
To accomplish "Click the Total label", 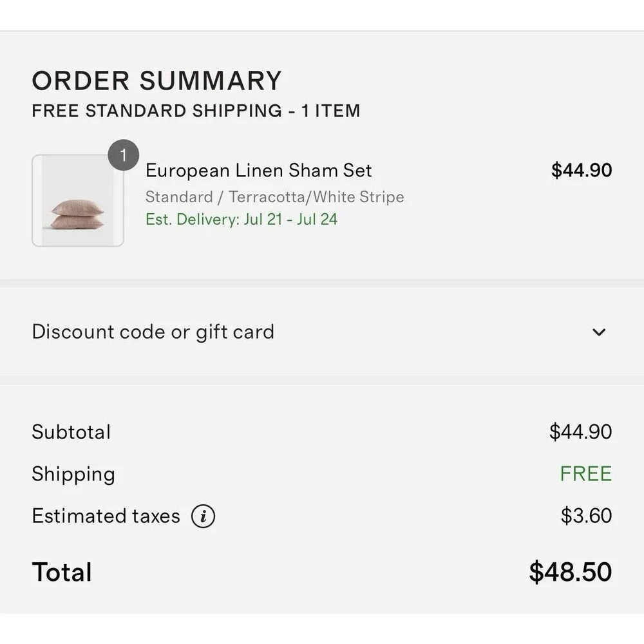I will click(x=62, y=572).
